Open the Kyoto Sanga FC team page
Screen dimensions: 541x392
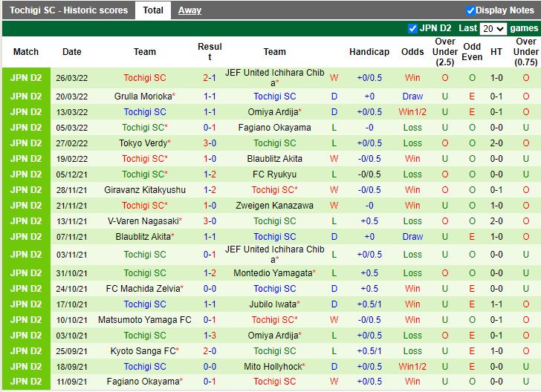click(x=143, y=351)
